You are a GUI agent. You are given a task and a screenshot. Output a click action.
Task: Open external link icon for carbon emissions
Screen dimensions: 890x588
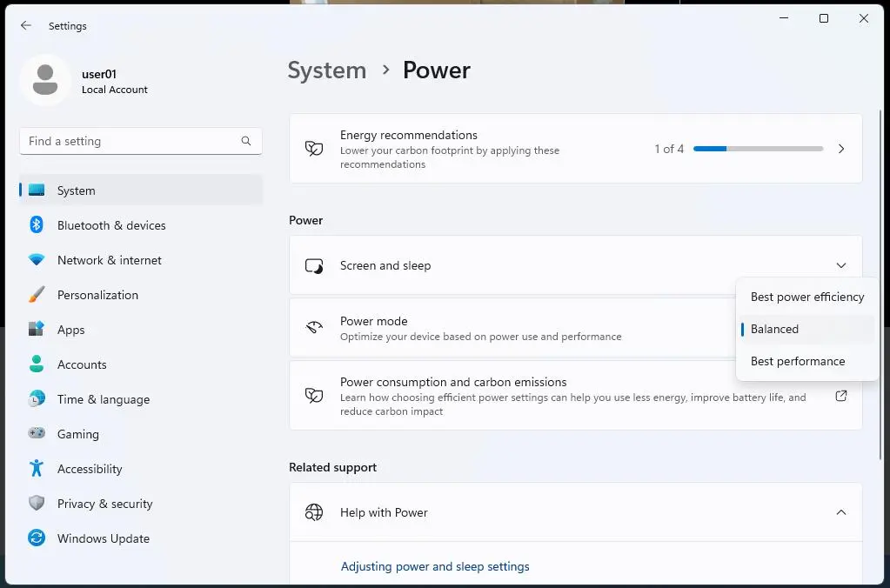(841, 396)
